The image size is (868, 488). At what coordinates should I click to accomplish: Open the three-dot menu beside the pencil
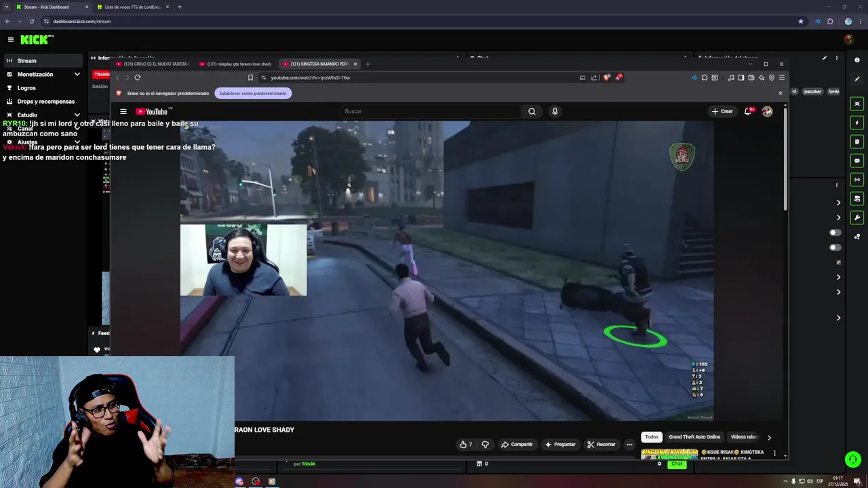[837, 58]
